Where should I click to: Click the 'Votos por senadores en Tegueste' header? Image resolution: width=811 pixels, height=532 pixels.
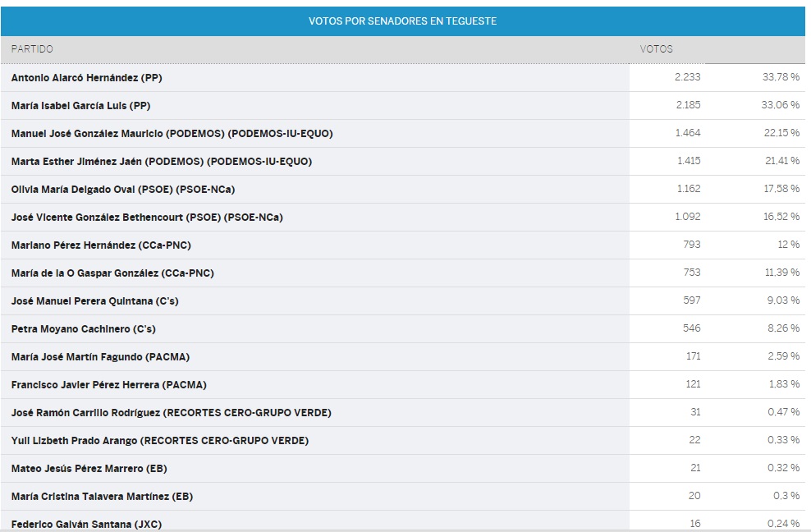[402, 21]
